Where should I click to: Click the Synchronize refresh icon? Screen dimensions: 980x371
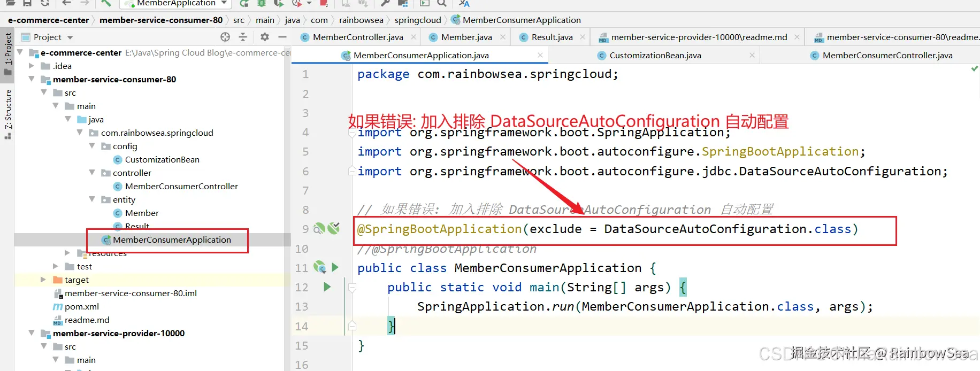point(45,3)
